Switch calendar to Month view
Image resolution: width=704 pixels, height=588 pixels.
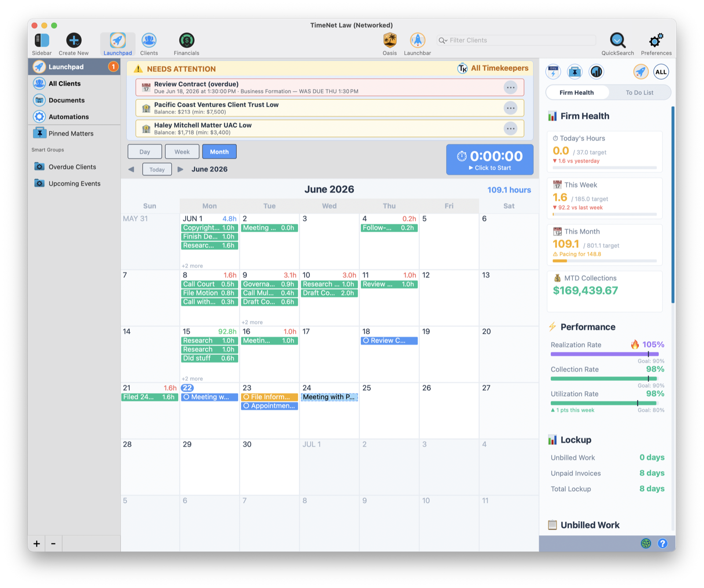click(219, 152)
